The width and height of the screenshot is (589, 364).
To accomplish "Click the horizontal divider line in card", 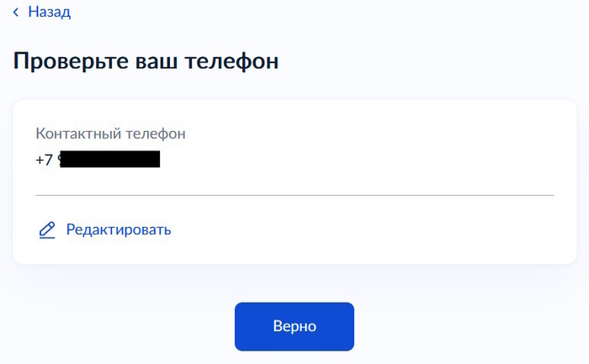I will tap(294, 195).
